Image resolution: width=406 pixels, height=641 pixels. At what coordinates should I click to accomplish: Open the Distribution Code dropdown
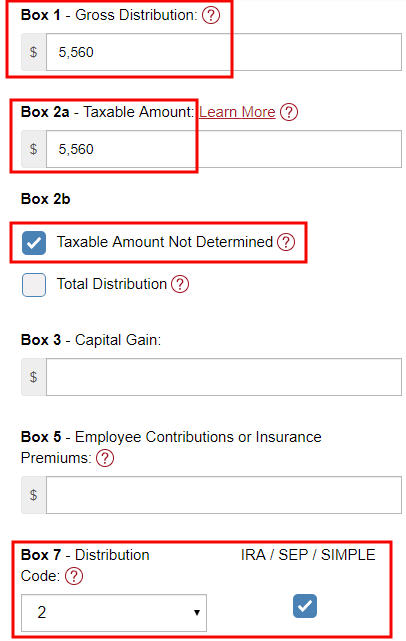(114, 613)
